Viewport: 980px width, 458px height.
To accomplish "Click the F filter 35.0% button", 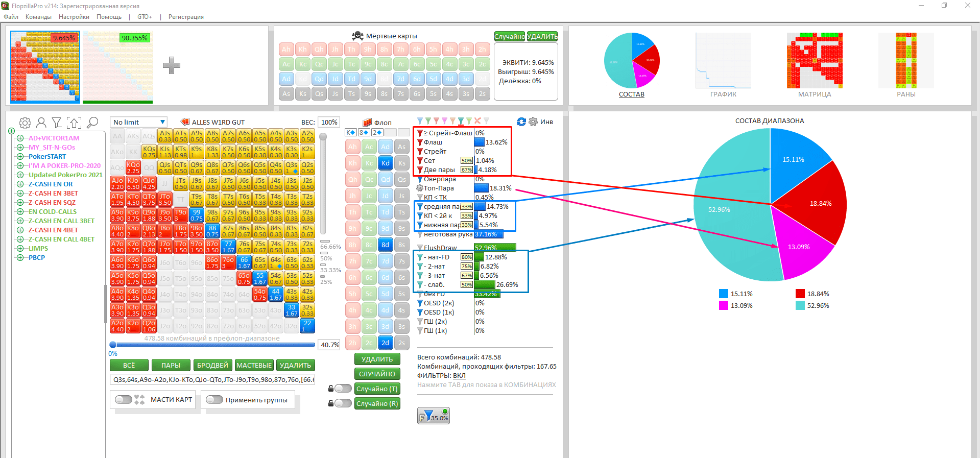I will [x=433, y=416].
